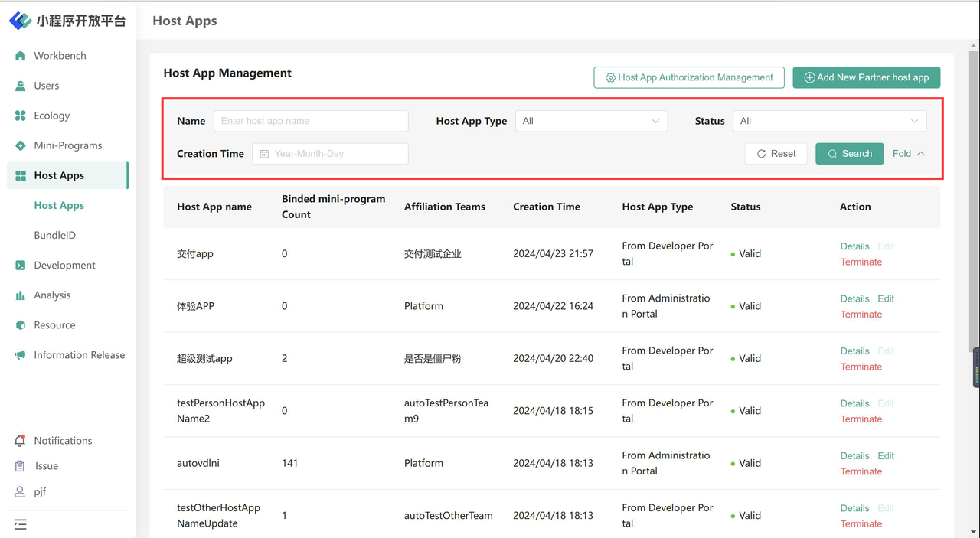
Task: Click the Users person icon
Action: pyautogui.click(x=21, y=86)
